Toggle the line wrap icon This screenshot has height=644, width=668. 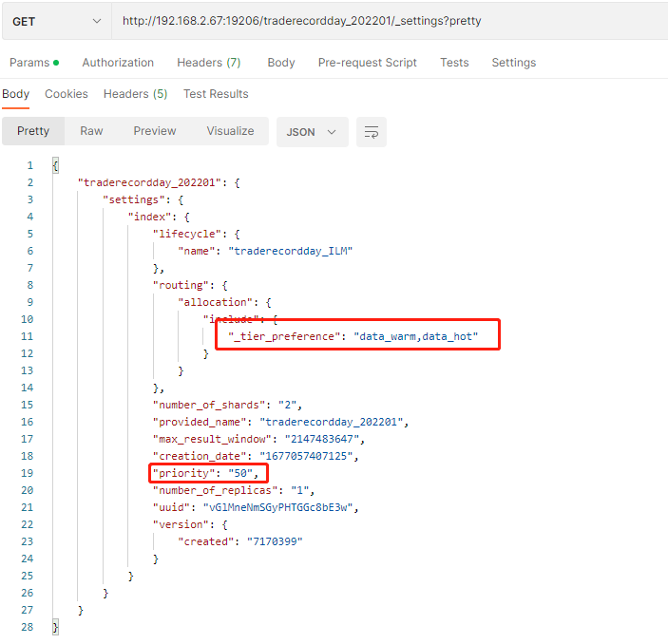tap(372, 132)
